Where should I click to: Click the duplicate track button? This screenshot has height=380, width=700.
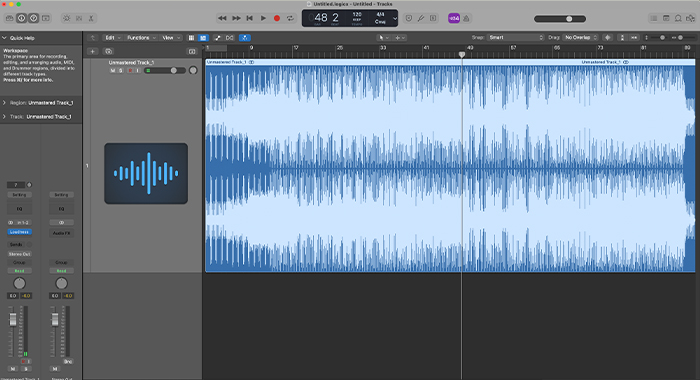click(108, 51)
